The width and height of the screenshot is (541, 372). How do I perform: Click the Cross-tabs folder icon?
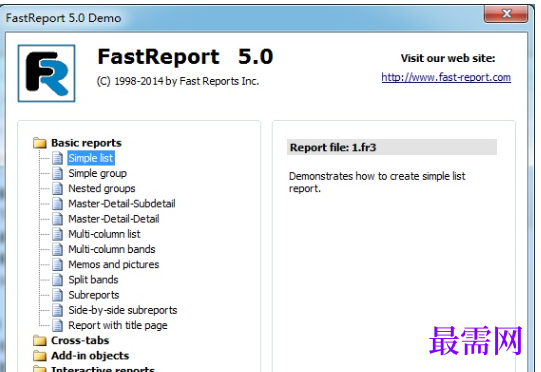click(40, 341)
